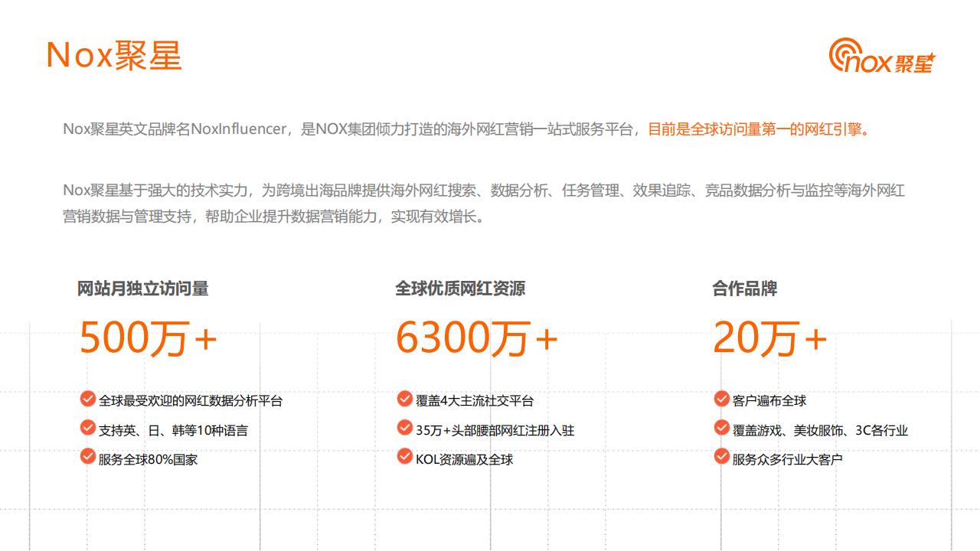980x551 pixels.
Task: Click checkmark beside 客户遍布全球
Action: click(719, 399)
